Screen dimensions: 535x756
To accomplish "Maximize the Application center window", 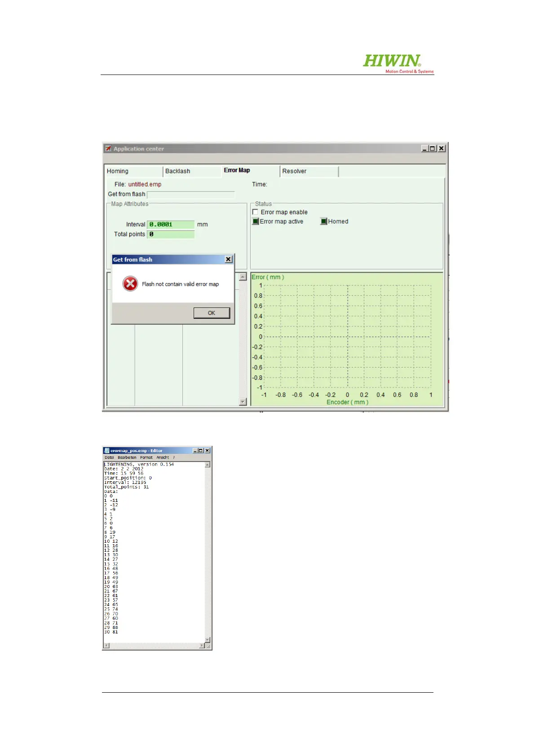I will 433,149.
